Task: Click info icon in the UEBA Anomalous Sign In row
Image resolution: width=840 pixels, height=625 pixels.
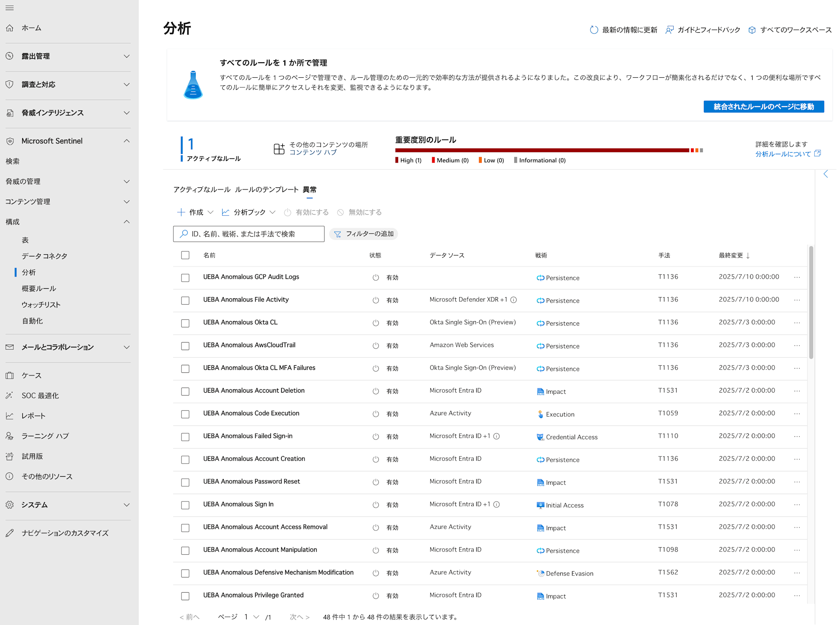Action: (x=496, y=504)
